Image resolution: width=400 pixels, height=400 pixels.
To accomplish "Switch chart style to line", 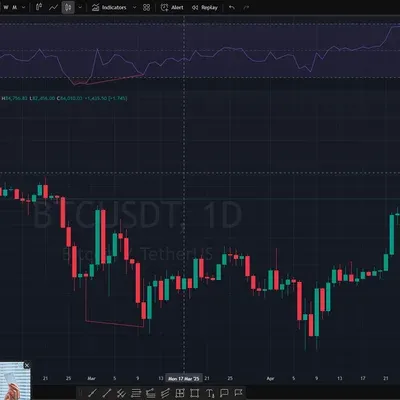I will (53, 7).
